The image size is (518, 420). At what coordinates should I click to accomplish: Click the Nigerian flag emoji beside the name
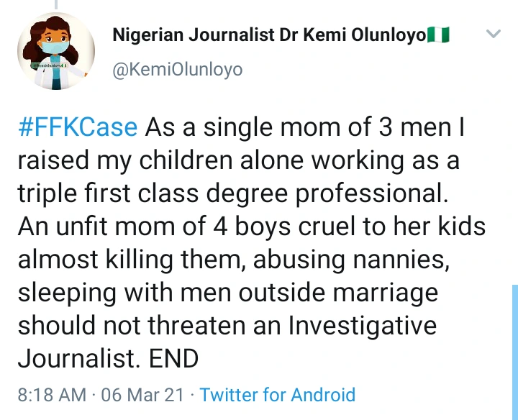tap(438, 35)
